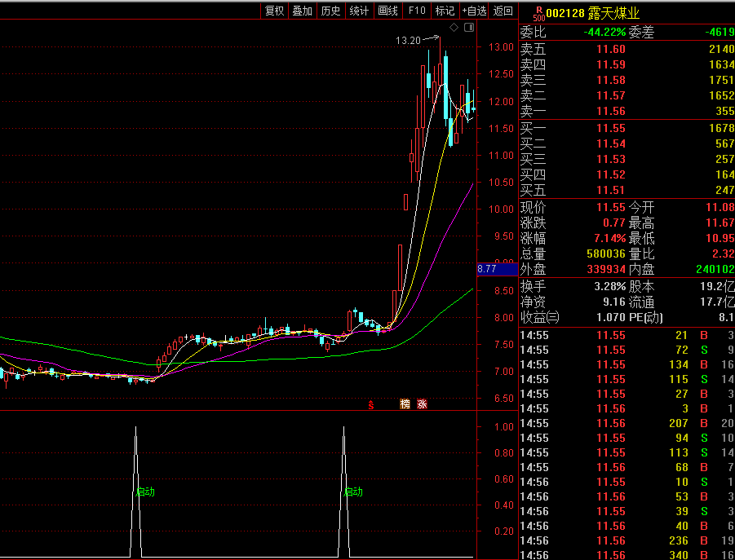Image resolution: width=735 pixels, height=560 pixels.
Task: Click the second 启动 signal label
Action: point(353,492)
